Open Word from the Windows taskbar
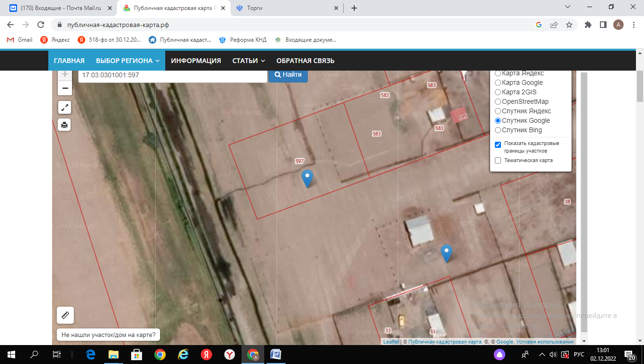This screenshot has width=644, height=364. (x=276, y=354)
